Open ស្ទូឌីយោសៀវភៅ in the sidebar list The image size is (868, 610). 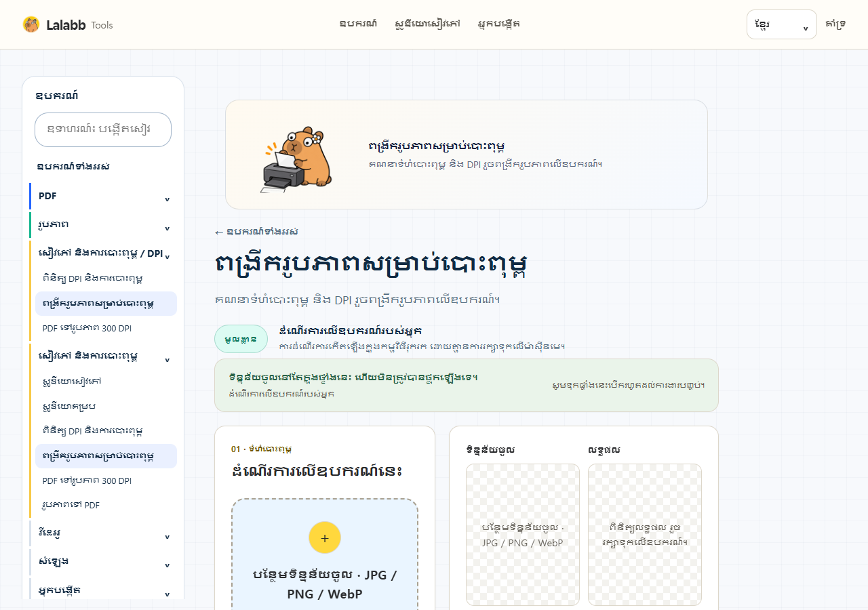pyautogui.click(x=106, y=382)
